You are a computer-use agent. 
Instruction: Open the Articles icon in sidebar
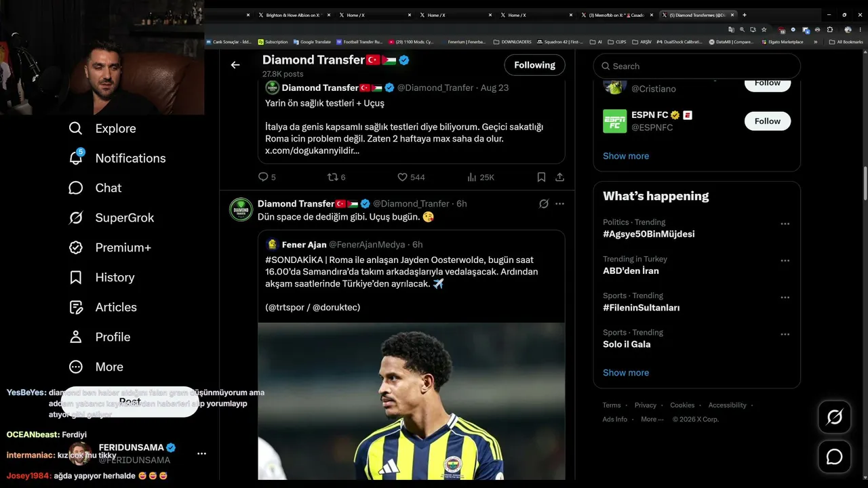pyautogui.click(x=76, y=307)
